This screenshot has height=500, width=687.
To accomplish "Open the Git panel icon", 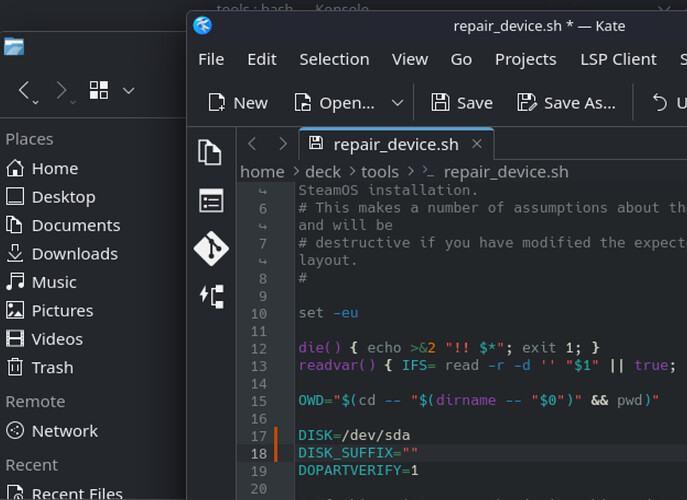I will pos(211,248).
